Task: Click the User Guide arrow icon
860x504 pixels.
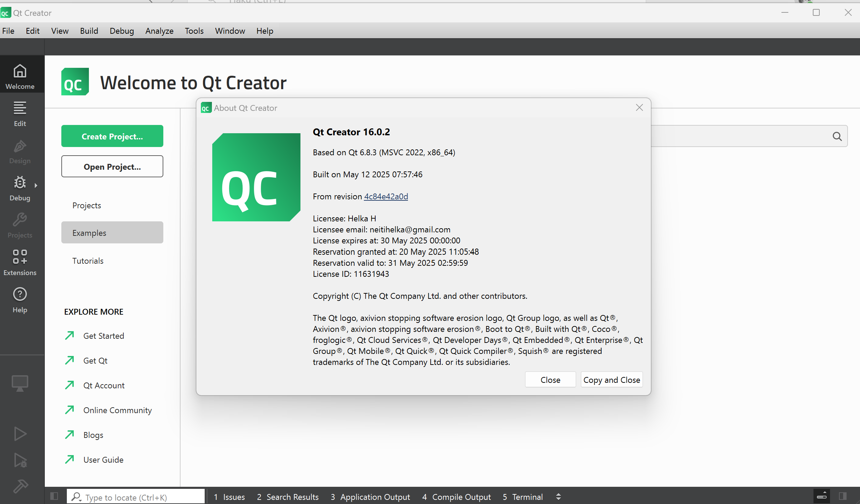Action: click(x=70, y=459)
